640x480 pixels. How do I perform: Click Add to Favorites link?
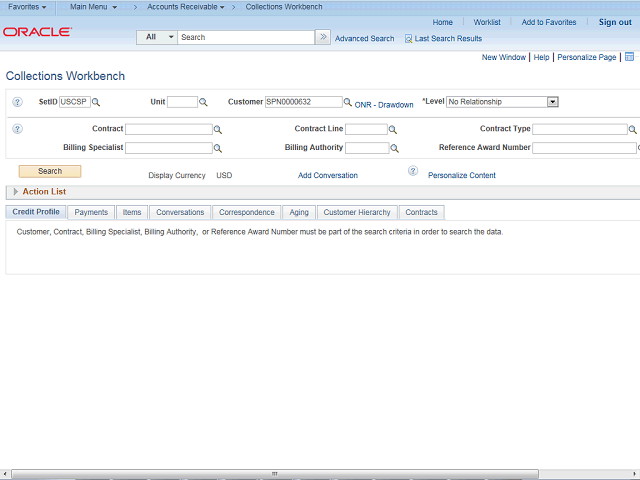(x=549, y=22)
